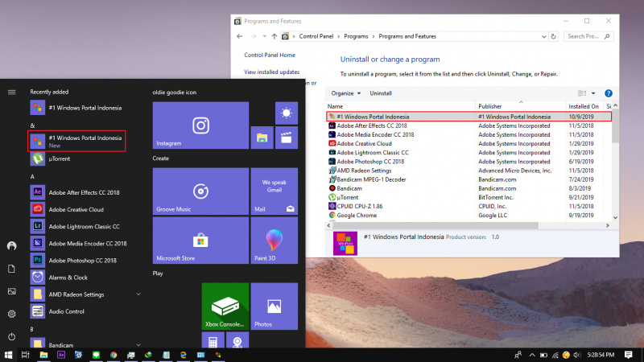Open #1 Windows Portal Indonesia under Recently added

(85, 108)
